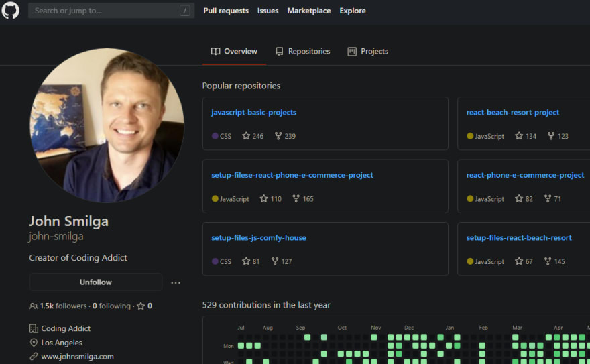Click star icon showing 110 stars
Viewport: 590px width, 364px height.
pyautogui.click(x=263, y=198)
